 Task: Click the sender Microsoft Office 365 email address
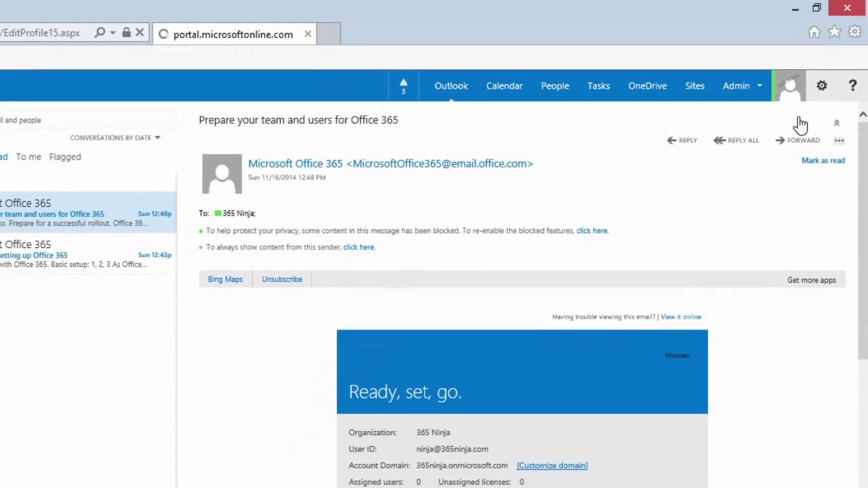[391, 163]
